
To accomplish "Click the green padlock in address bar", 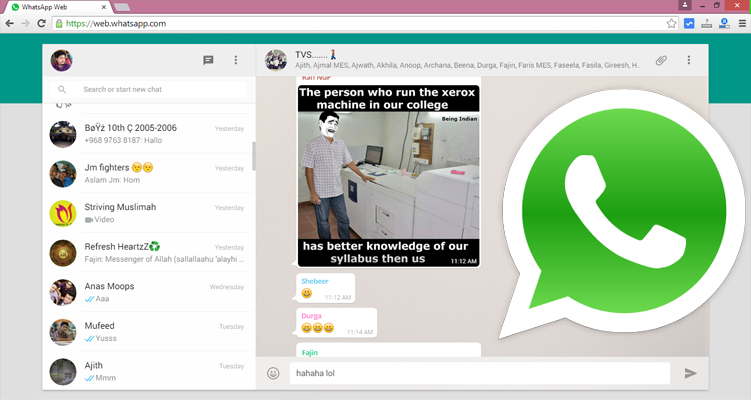I will (x=59, y=23).
